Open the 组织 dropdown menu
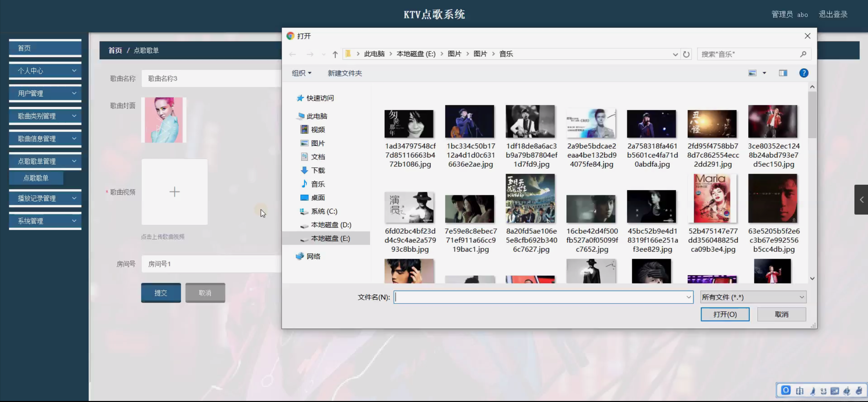The width and height of the screenshot is (868, 402). coord(301,73)
